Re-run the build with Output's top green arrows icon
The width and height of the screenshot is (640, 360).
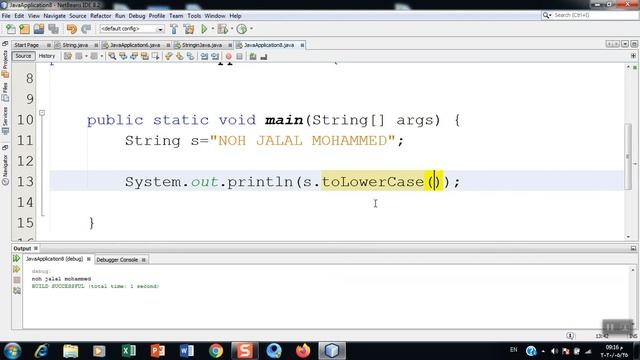[16, 259]
